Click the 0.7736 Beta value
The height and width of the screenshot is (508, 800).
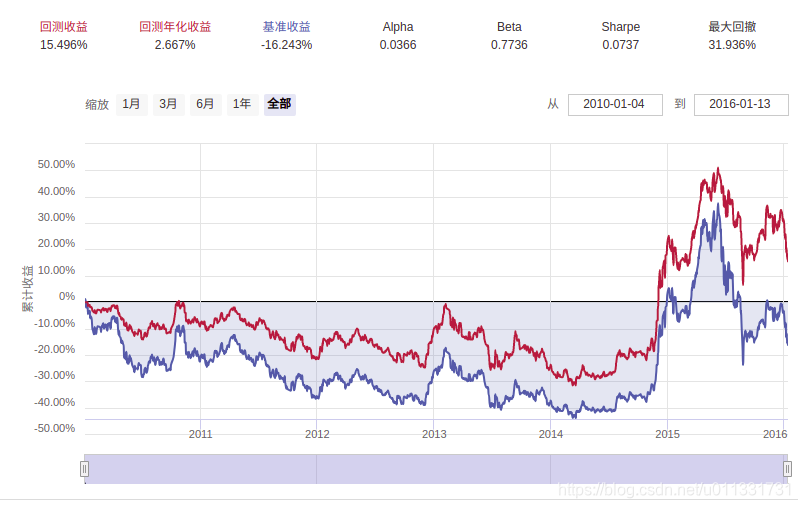pos(509,45)
